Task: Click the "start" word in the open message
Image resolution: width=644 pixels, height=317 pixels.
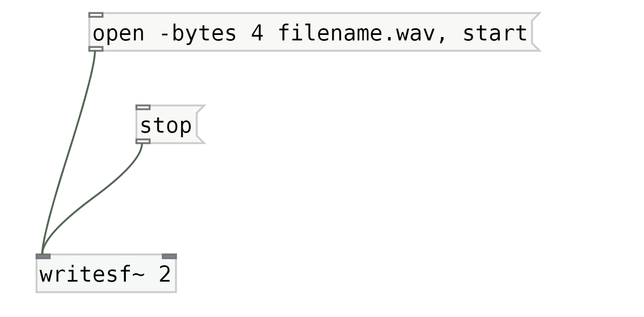Action: (495, 33)
